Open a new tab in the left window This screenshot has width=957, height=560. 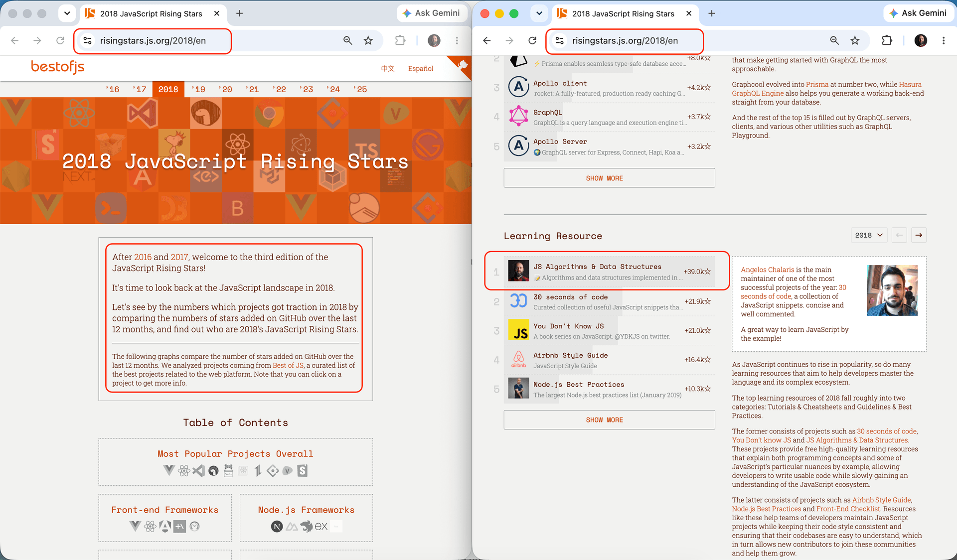pyautogui.click(x=240, y=13)
